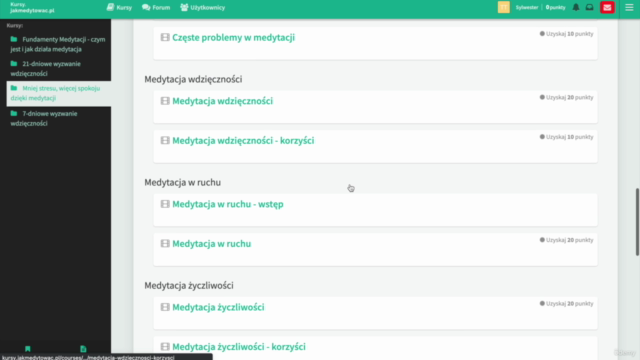Viewport: 640px width, 360px height.
Task: Click points badge on Medytacja wdzięczności row
Action: pos(566,97)
